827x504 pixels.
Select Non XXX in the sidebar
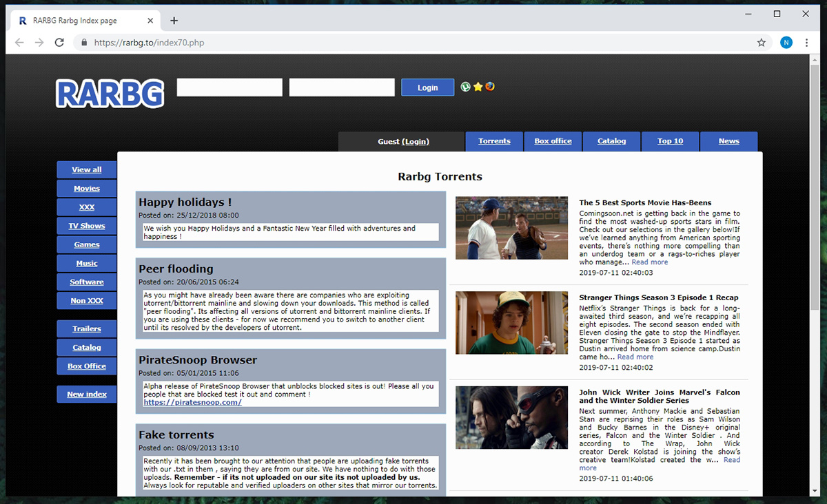tap(87, 300)
